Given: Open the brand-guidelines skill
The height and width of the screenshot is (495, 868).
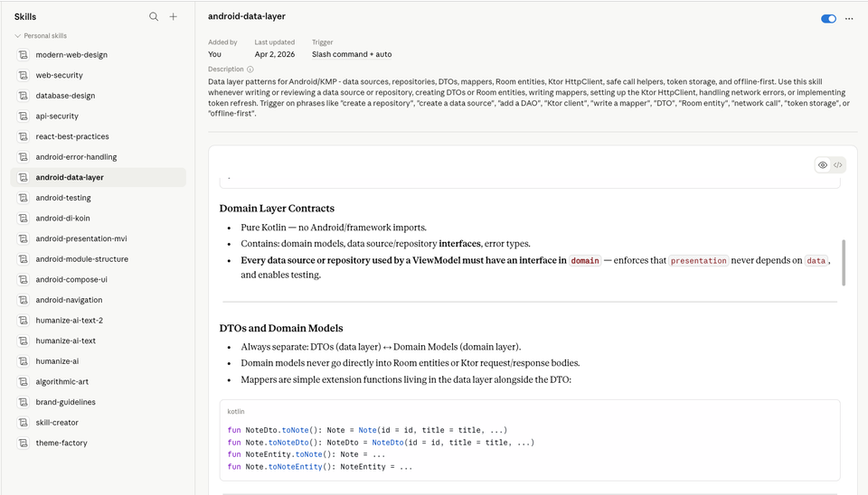Looking at the screenshot, I should pos(65,402).
